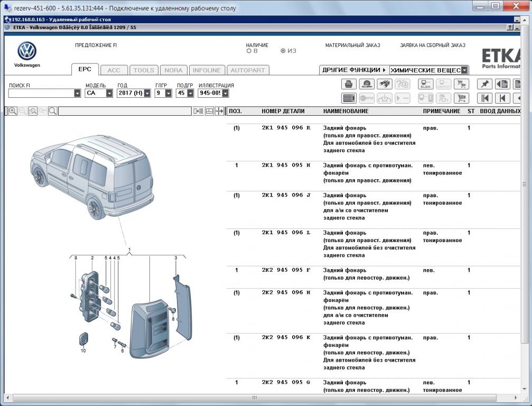This screenshot has height=406, width=532.
Task: Switch to the INFOLINE tab
Action: [x=207, y=70]
